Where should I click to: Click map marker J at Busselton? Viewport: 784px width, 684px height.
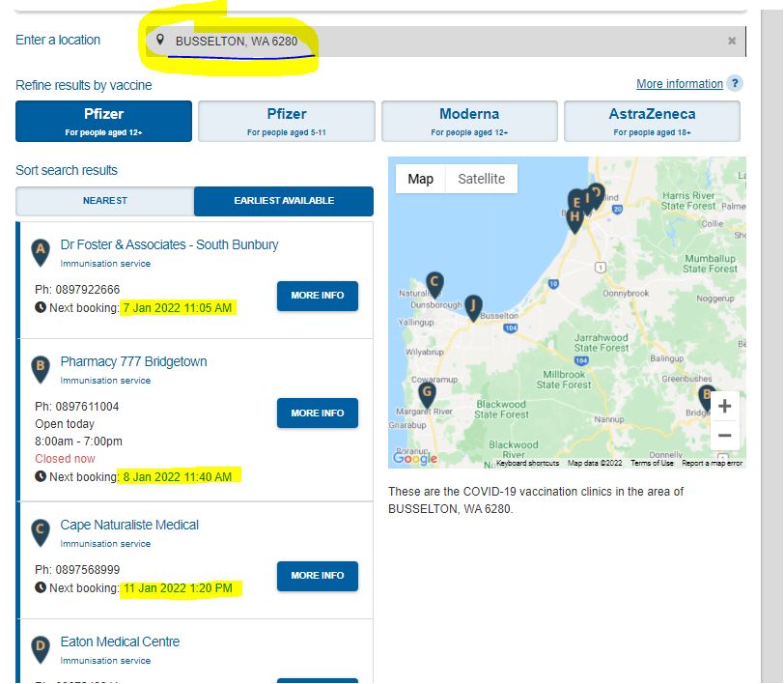coord(473,308)
